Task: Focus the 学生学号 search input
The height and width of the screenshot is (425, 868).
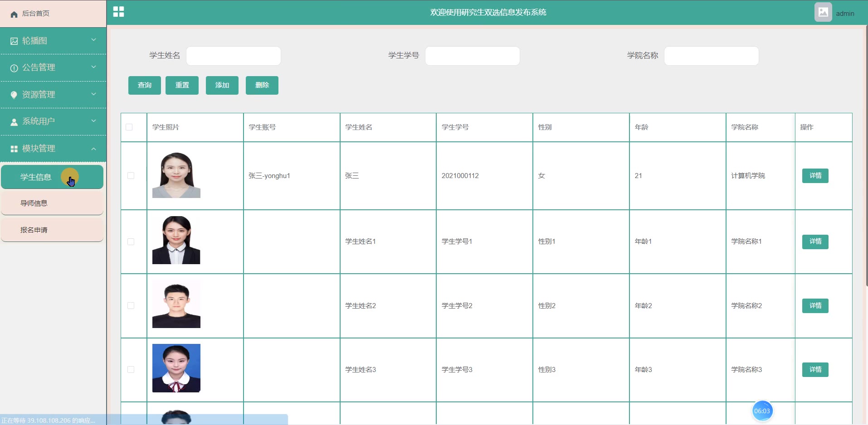Action: pyautogui.click(x=473, y=56)
